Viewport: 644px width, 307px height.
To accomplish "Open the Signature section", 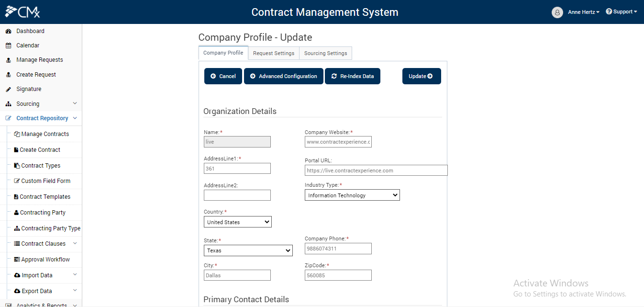I will 29,89.
